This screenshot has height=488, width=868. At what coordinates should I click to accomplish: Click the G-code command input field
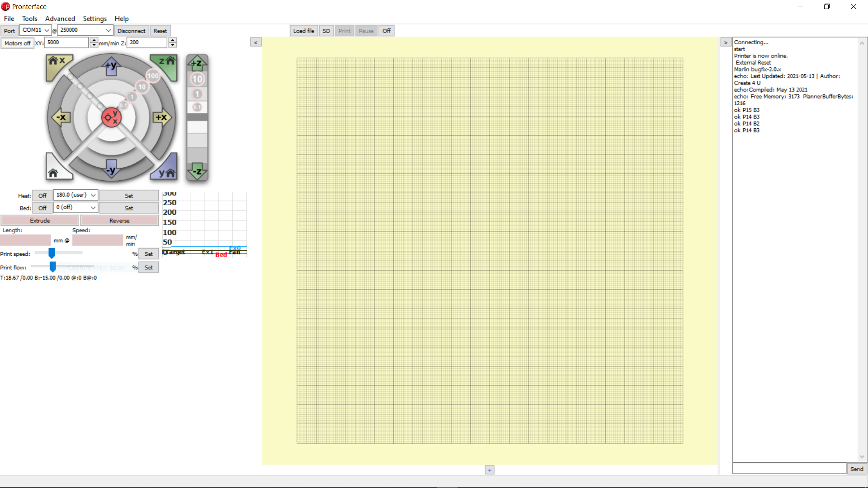(x=789, y=469)
